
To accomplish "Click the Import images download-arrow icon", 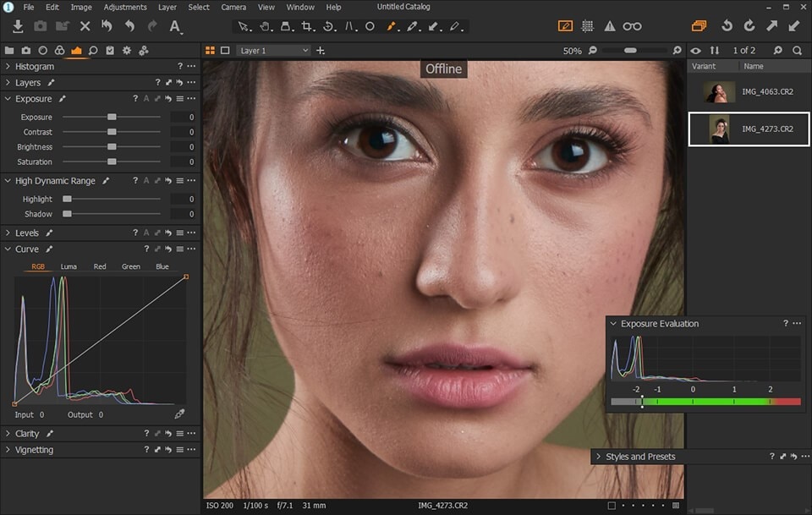I will pyautogui.click(x=18, y=27).
